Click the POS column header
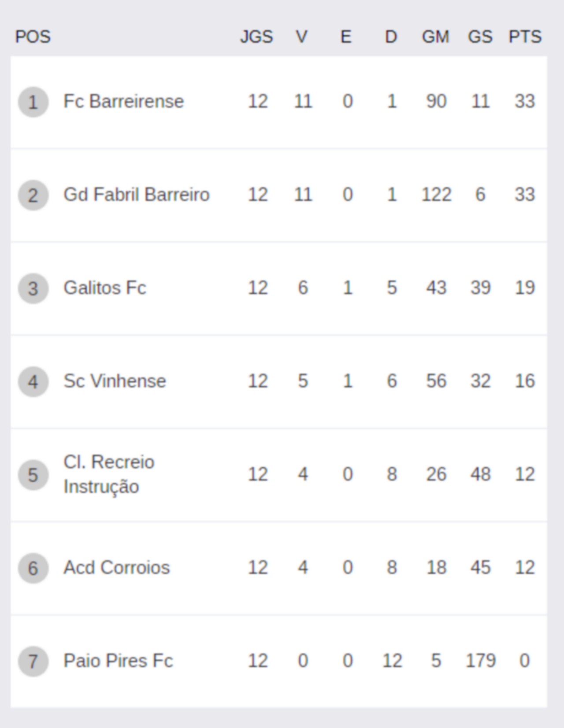Image resolution: width=564 pixels, height=728 pixels. tap(33, 37)
